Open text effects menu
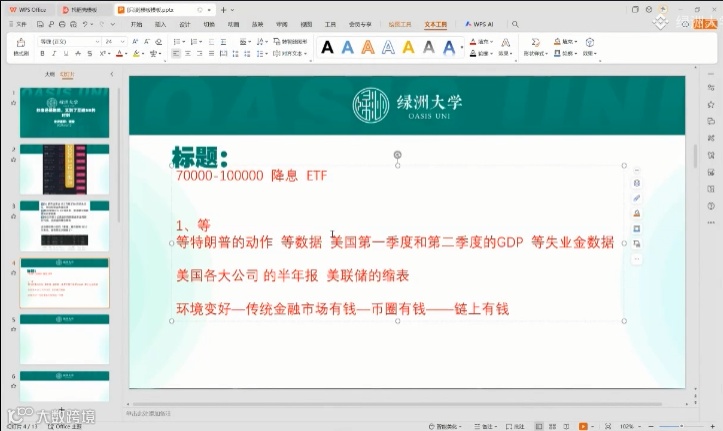Screen dimensions: 723x431 pyautogui.click(x=506, y=47)
